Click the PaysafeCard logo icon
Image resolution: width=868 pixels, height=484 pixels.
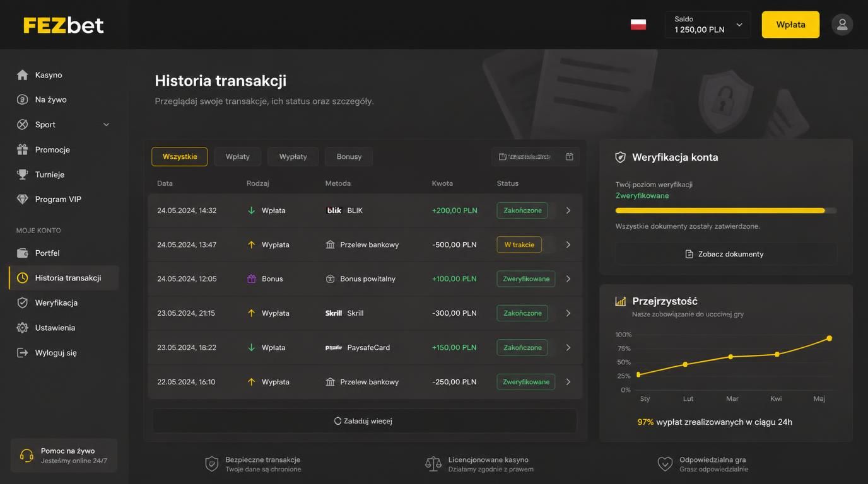coord(334,347)
